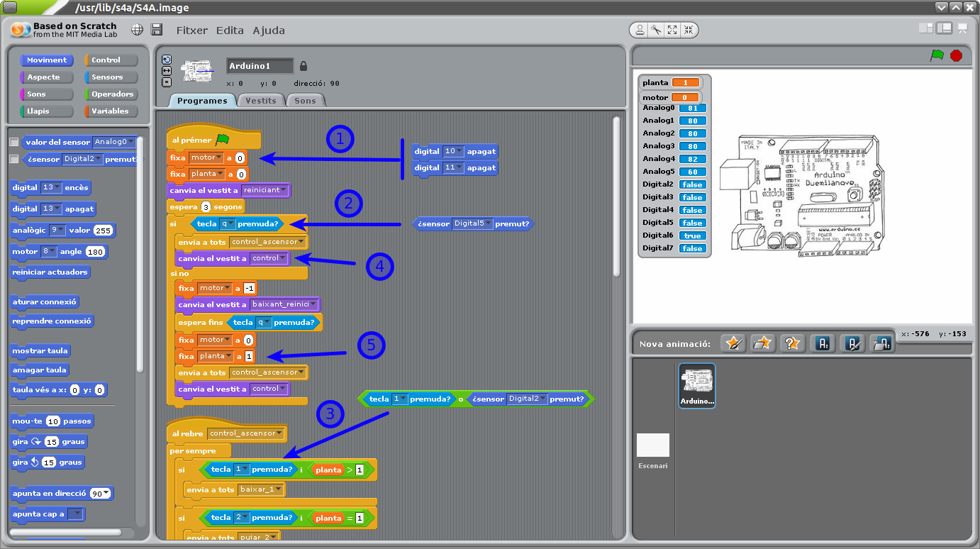Tick checkbox beside 'valor del sensor' block
This screenshot has height=549, width=980.
[x=14, y=142]
